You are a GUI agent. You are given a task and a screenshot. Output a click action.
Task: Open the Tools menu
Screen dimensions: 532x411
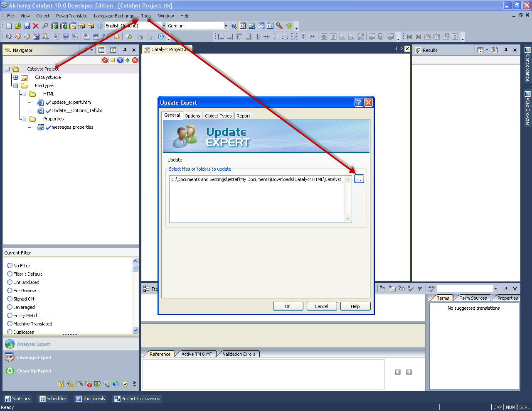click(146, 16)
